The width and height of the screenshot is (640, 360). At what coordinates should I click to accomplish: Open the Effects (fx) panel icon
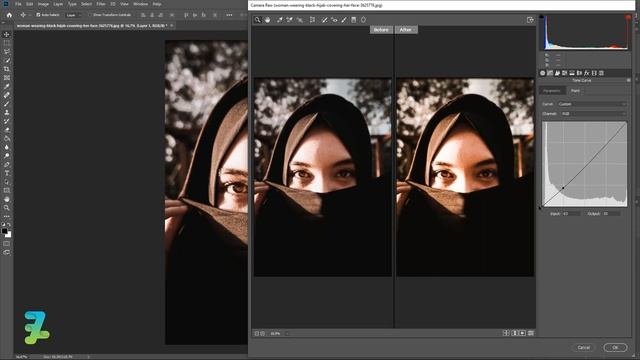587,73
